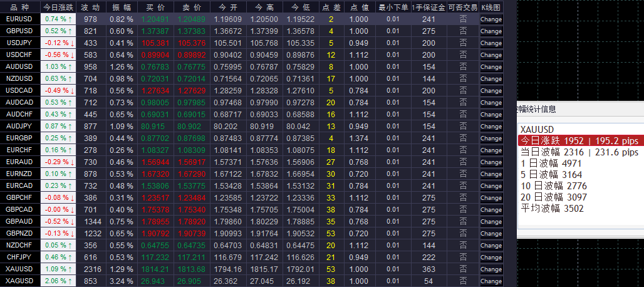644x287 pixels.
Task: Select the USDJPY symbol cell
Action: point(19,43)
